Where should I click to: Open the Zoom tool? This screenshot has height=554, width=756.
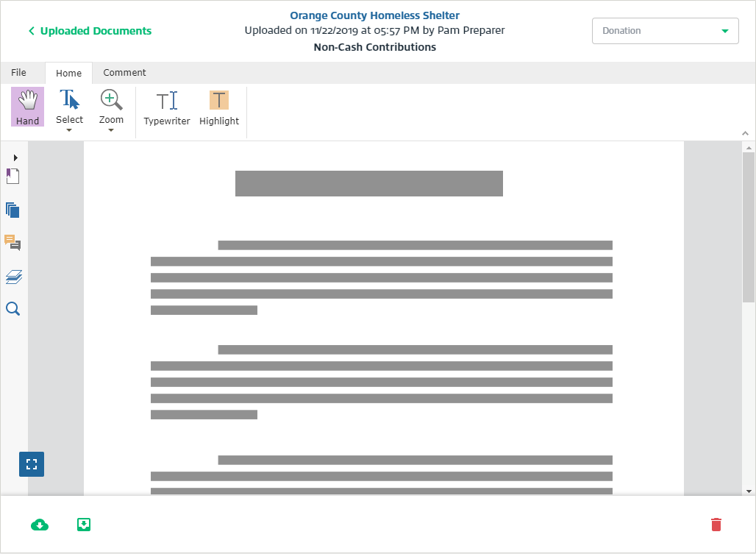coord(111,107)
